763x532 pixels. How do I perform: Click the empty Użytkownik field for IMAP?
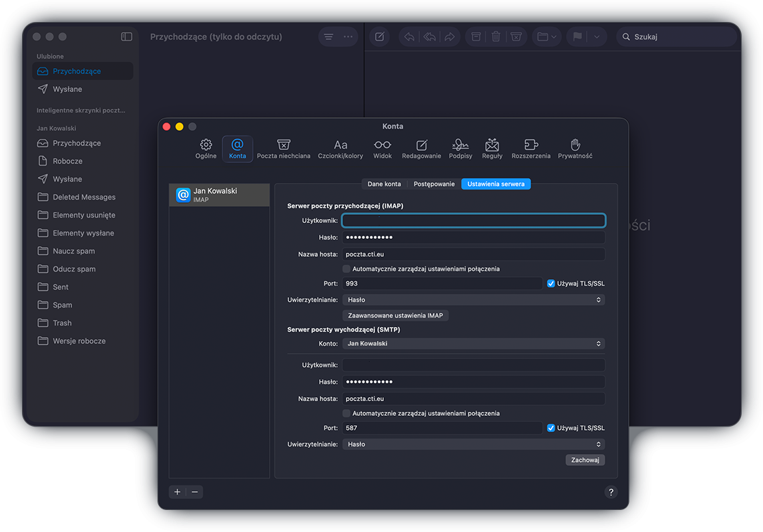473,220
